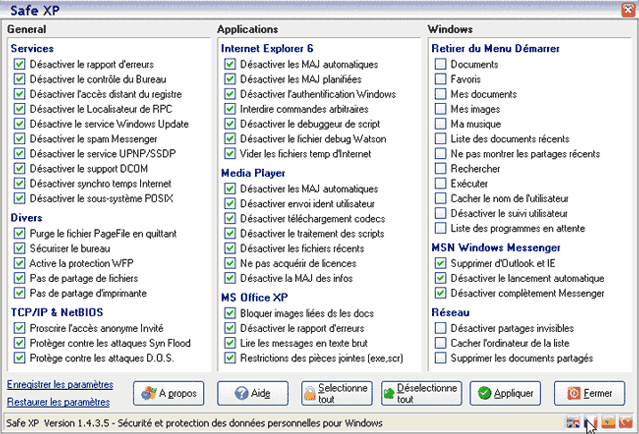Enable the Exécuter checkbox

coord(441,183)
